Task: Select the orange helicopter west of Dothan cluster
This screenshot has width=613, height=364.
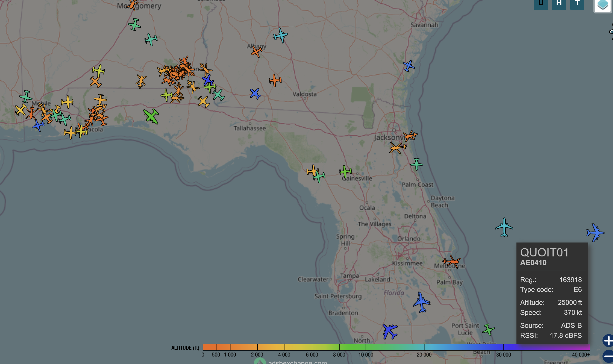Action: pyautogui.click(x=141, y=81)
